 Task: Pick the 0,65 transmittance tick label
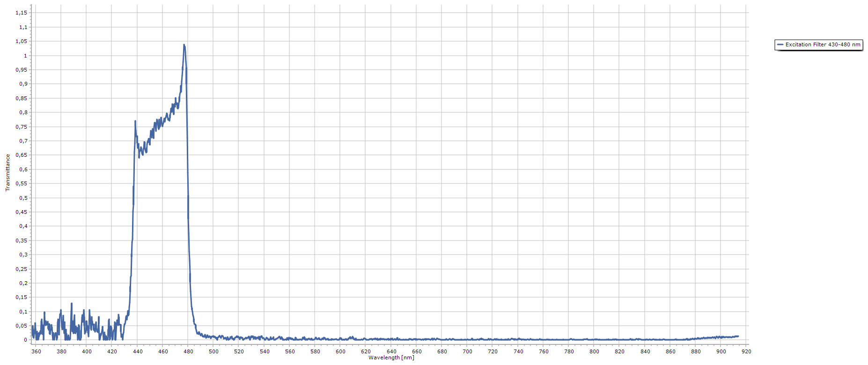[22, 155]
